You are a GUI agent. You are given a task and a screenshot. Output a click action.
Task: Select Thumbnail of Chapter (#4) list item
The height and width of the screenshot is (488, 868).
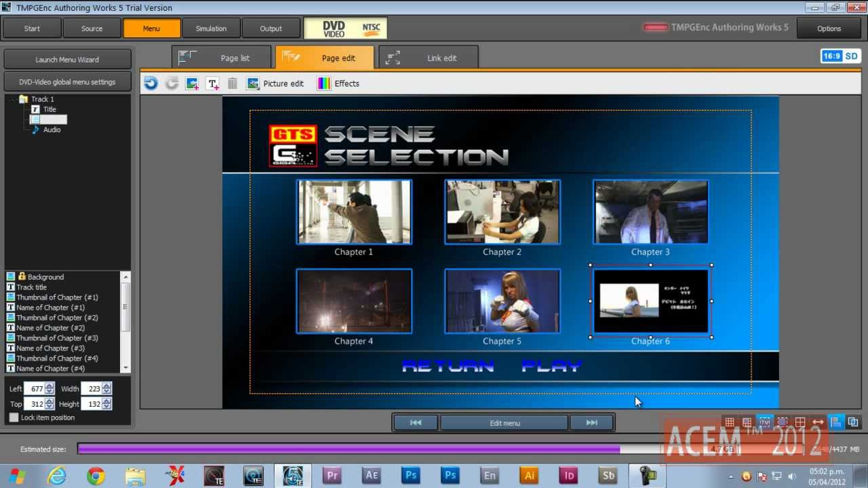pos(57,358)
